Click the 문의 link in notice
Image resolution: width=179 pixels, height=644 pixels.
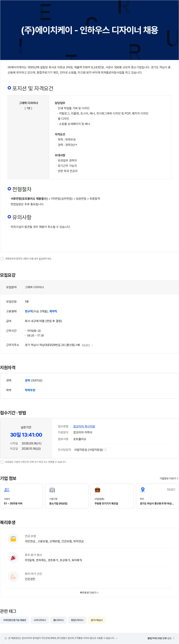click(x=40, y=259)
